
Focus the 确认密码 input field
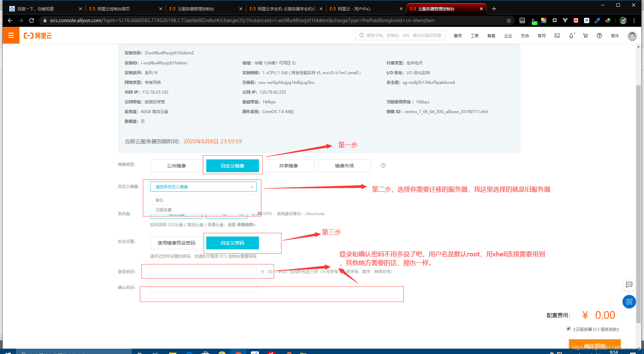[x=203, y=287]
